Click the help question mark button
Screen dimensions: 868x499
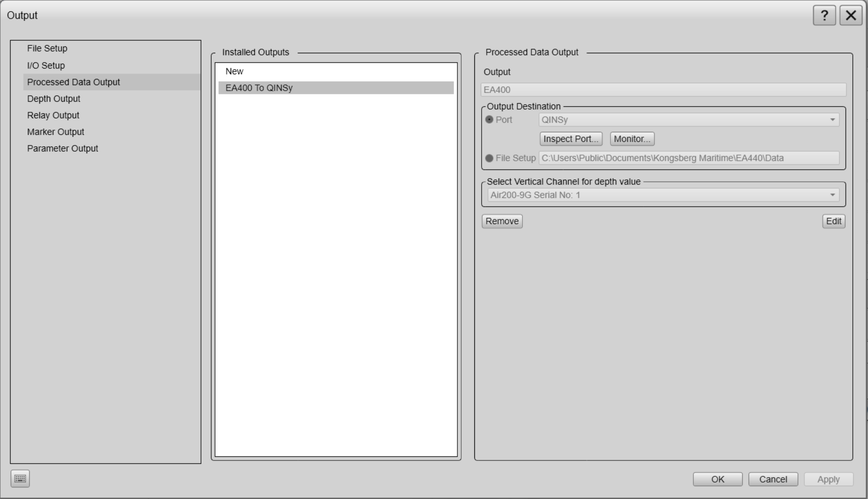pos(824,16)
